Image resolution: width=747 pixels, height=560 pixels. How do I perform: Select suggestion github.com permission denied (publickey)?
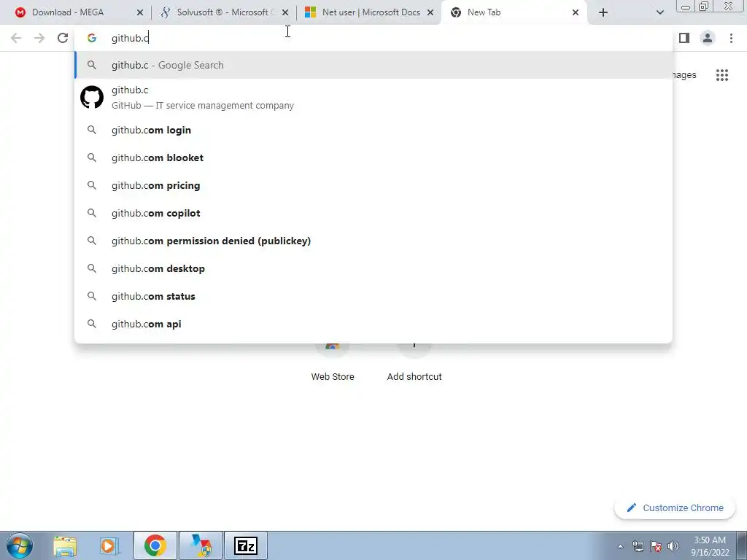tap(373, 241)
